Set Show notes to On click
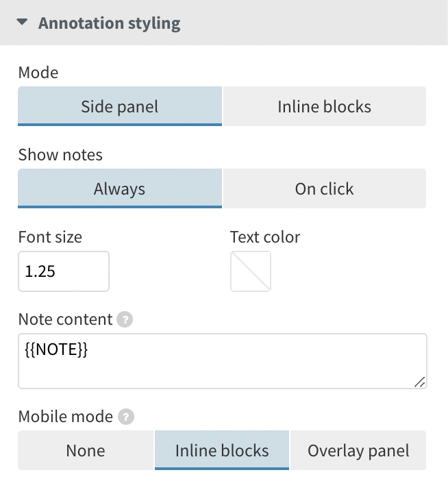Screen dimensions: 448x492 click(x=325, y=188)
